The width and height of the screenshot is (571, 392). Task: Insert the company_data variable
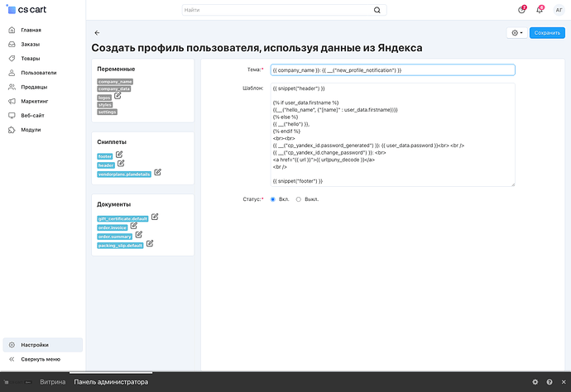(x=114, y=88)
